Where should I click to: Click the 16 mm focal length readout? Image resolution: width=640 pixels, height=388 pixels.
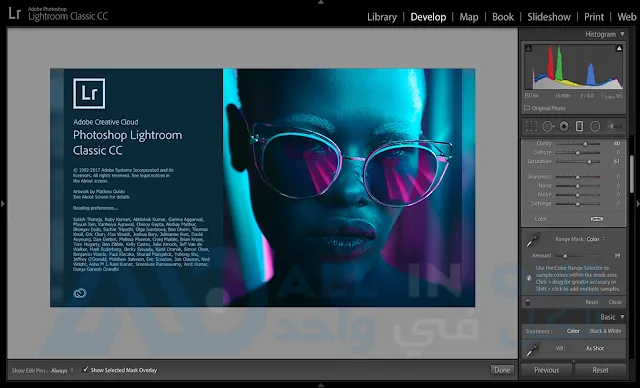coord(562,95)
